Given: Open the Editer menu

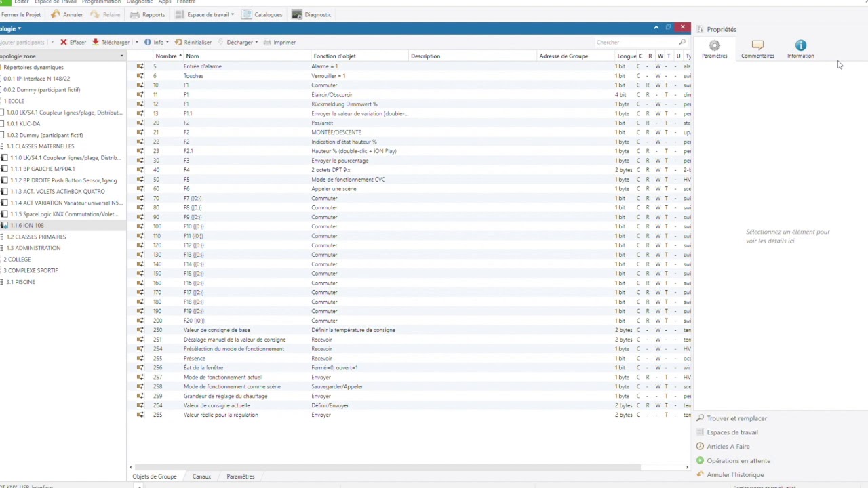Looking at the screenshot, I should (x=22, y=2).
